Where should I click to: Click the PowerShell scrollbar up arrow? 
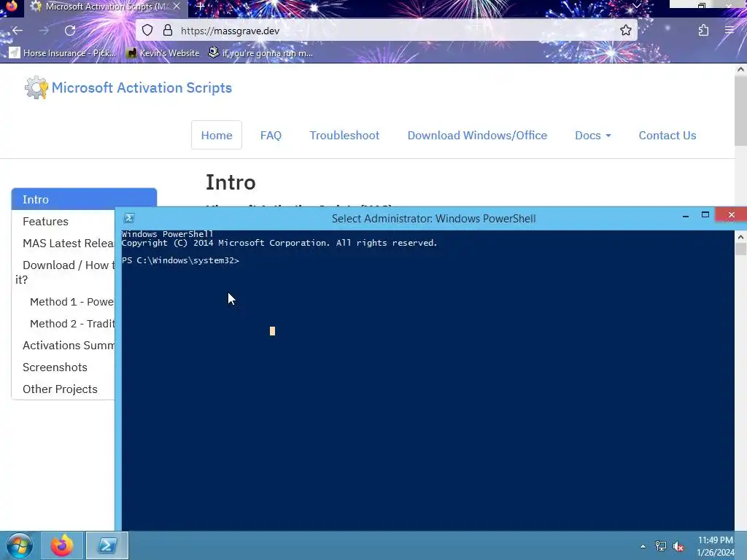(740, 237)
